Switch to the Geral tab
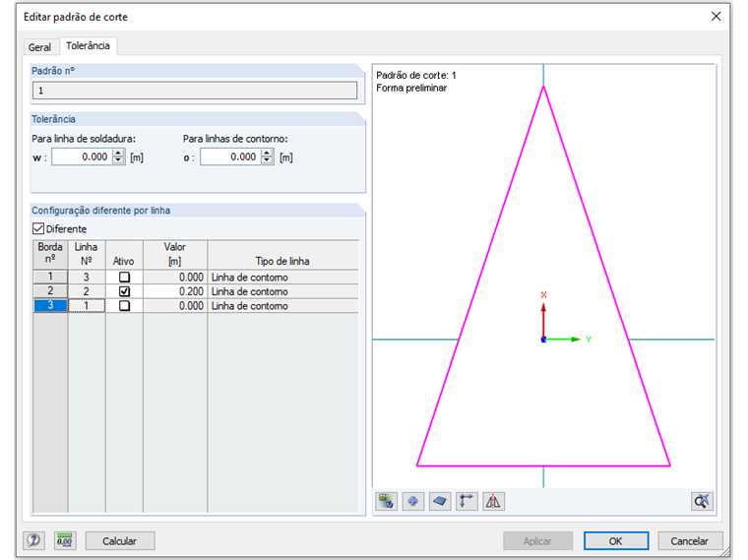 click(x=39, y=47)
